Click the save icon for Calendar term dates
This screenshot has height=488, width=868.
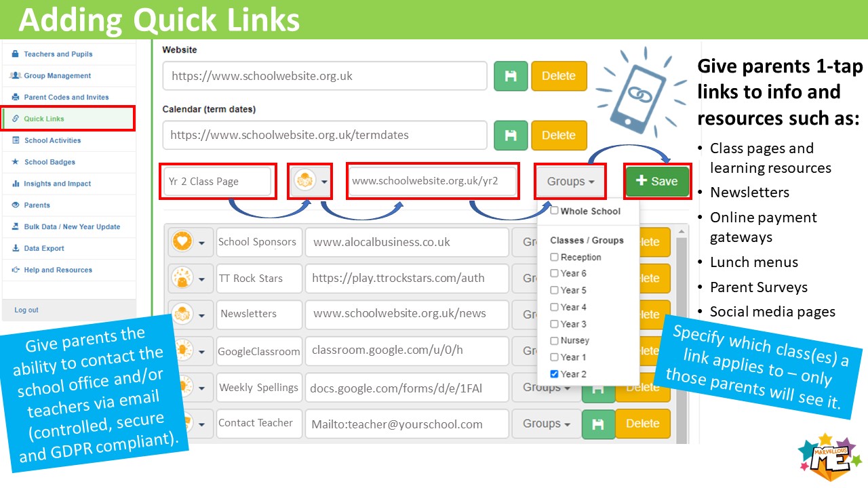511,135
